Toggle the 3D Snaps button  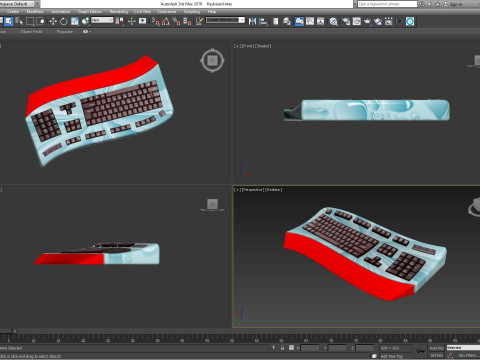click(x=155, y=21)
